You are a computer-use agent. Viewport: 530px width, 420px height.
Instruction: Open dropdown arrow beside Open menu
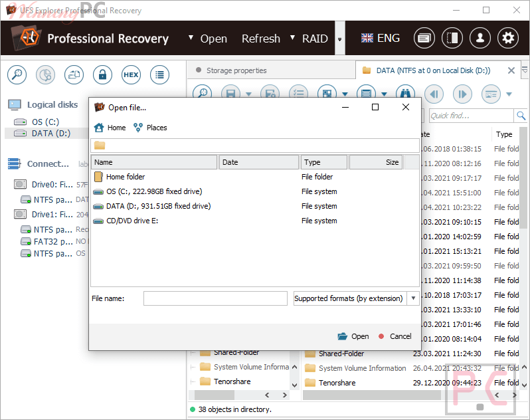pyautogui.click(x=191, y=37)
